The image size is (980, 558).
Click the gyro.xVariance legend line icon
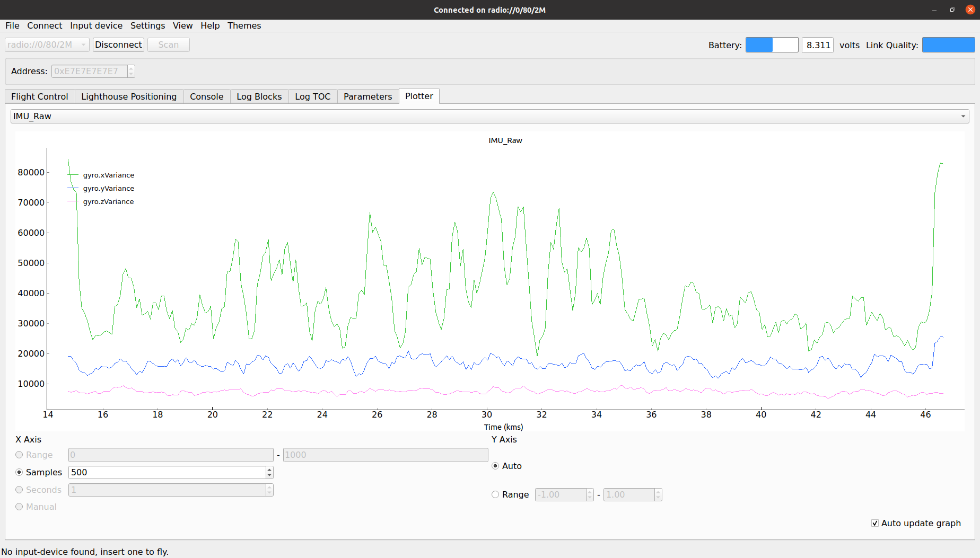(73, 175)
